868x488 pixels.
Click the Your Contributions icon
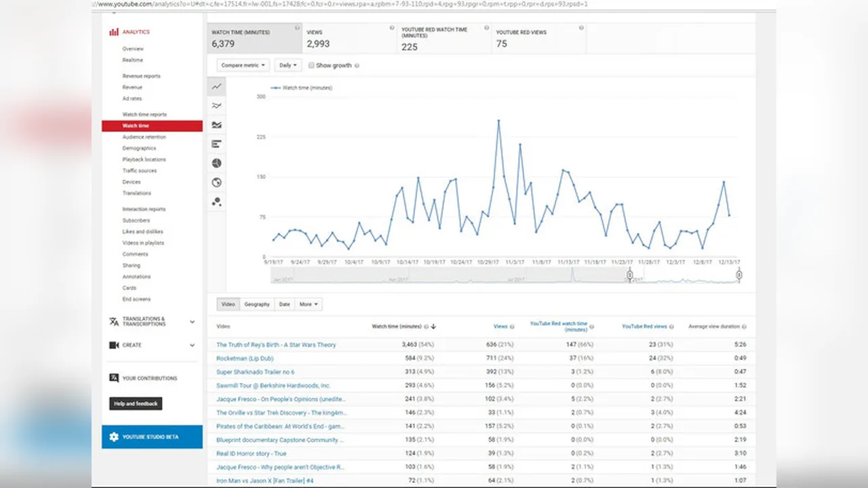tap(114, 378)
